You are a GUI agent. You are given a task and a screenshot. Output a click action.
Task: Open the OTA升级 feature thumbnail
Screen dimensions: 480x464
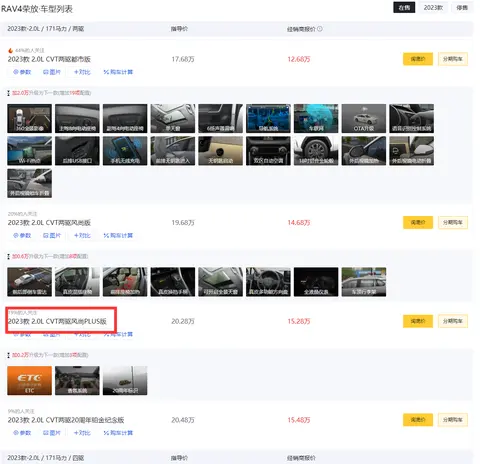click(x=364, y=118)
